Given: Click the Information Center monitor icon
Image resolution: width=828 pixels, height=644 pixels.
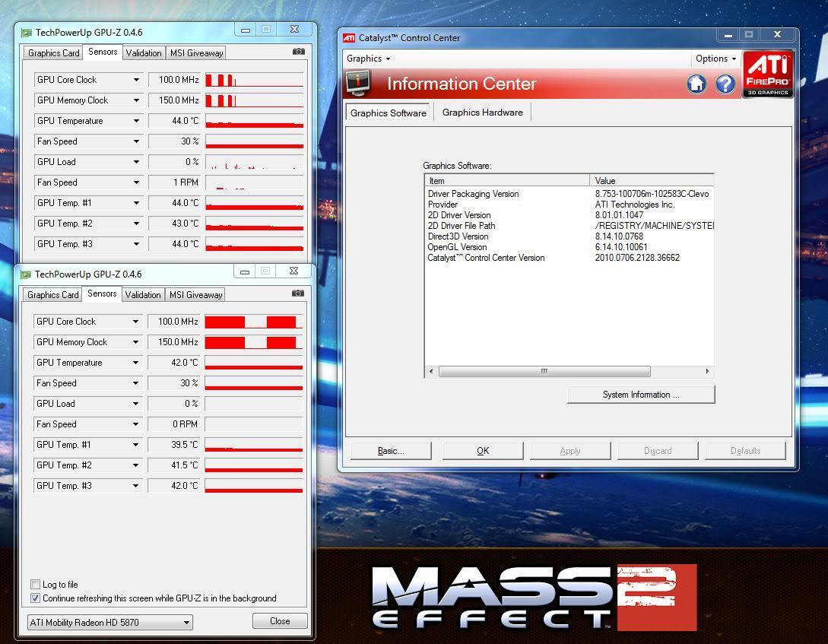Looking at the screenshot, I should coord(359,84).
